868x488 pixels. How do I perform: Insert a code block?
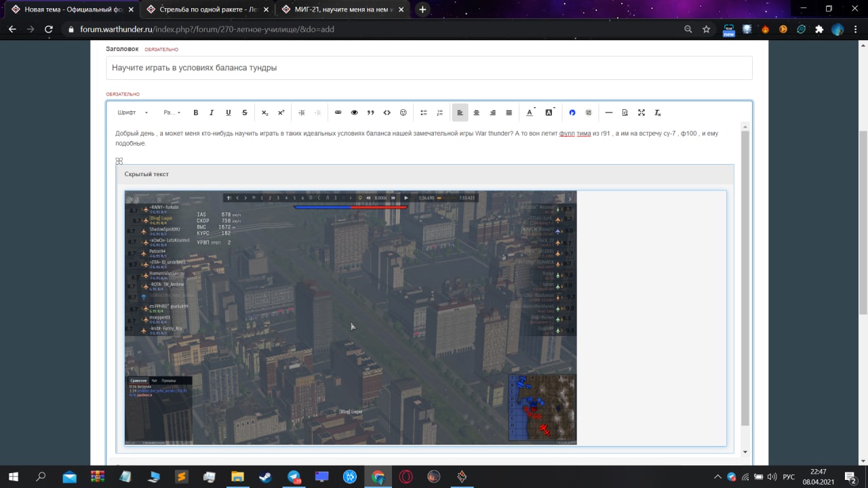[387, 113]
